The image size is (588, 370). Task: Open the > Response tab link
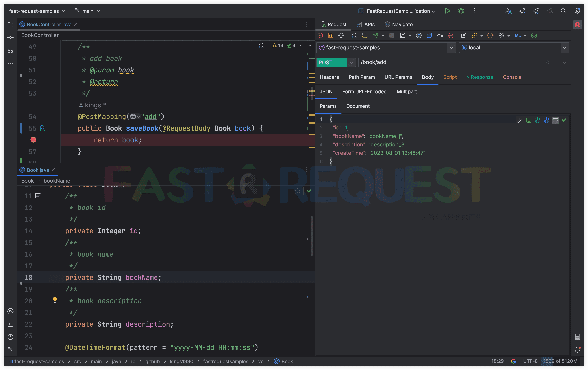(480, 77)
